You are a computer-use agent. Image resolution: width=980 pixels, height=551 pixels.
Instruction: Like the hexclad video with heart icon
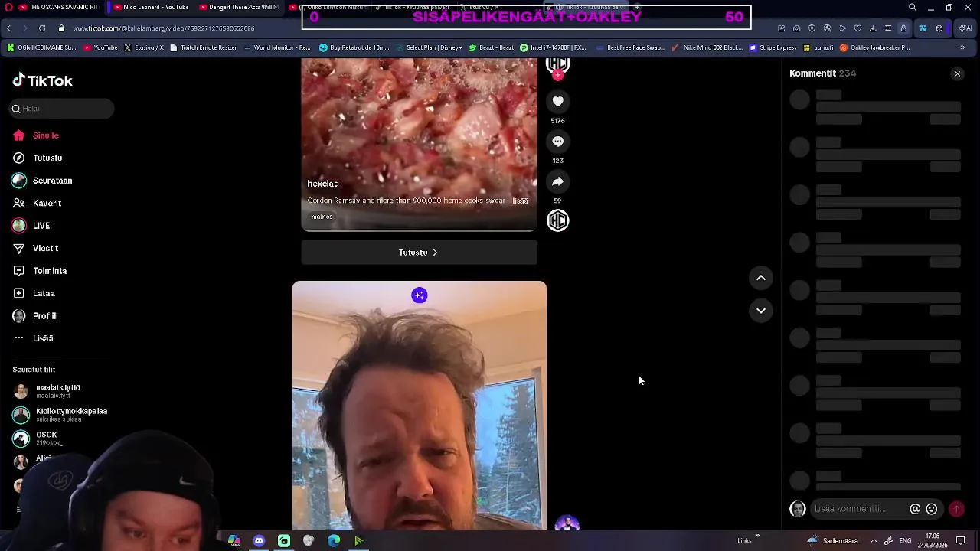pyautogui.click(x=557, y=101)
